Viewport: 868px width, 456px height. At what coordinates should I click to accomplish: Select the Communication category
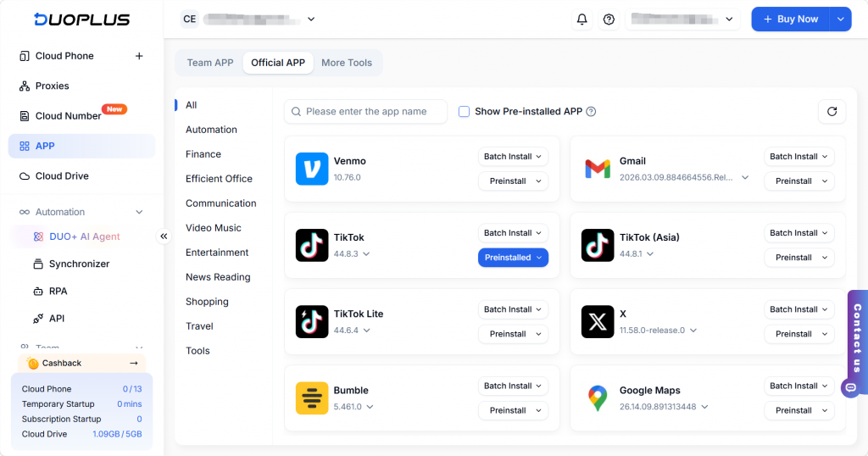pos(221,203)
